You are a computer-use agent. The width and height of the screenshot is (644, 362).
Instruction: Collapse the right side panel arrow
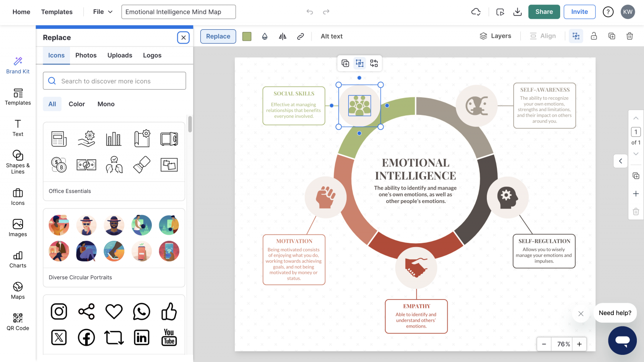[x=621, y=161]
